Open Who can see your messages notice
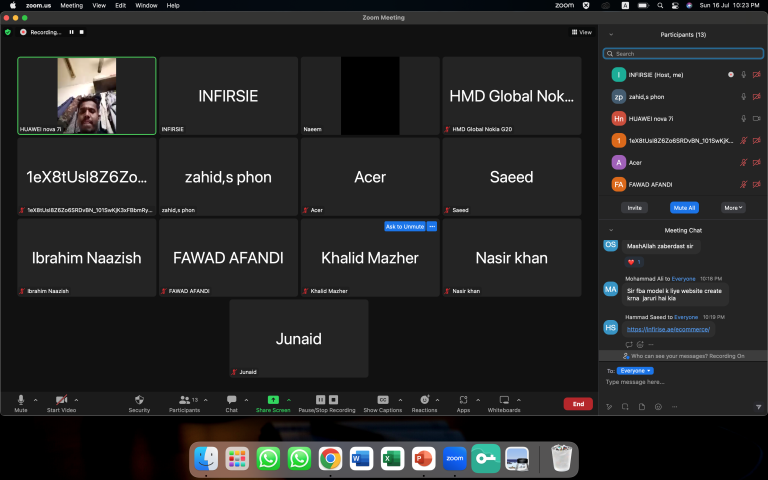This screenshot has height=480, width=768. point(684,356)
